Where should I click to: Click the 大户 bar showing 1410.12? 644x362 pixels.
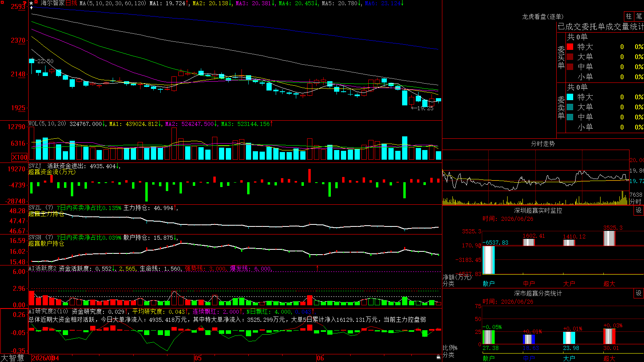(x=569, y=243)
